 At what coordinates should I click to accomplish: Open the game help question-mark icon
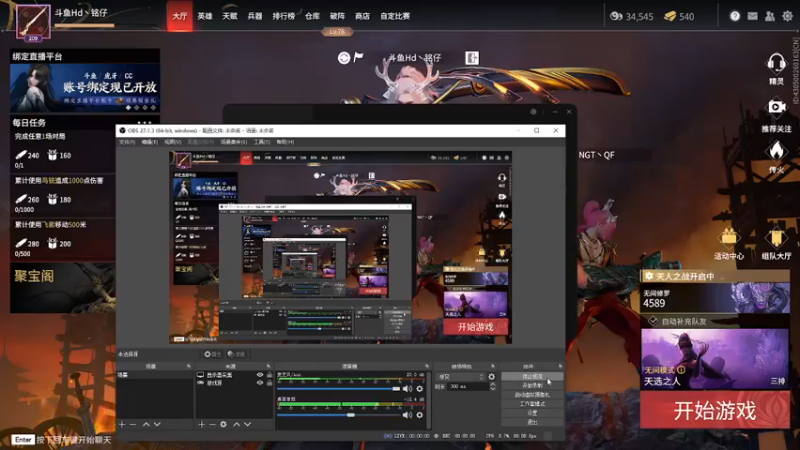point(735,16)
